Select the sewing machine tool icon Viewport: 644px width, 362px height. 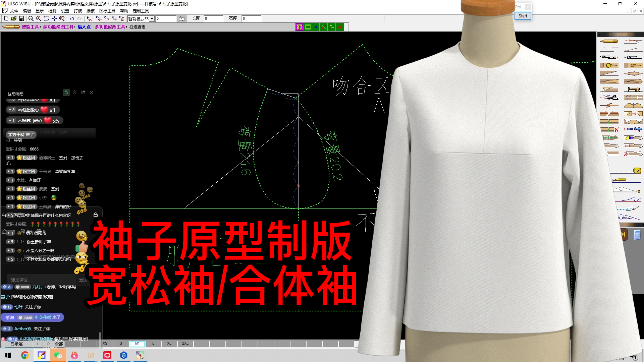click(633, 89)
